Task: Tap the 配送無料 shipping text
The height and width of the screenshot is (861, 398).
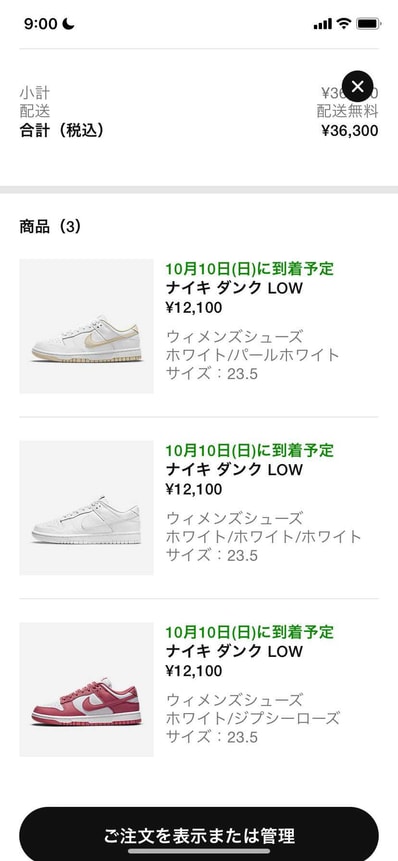Action: pos(347,111)
